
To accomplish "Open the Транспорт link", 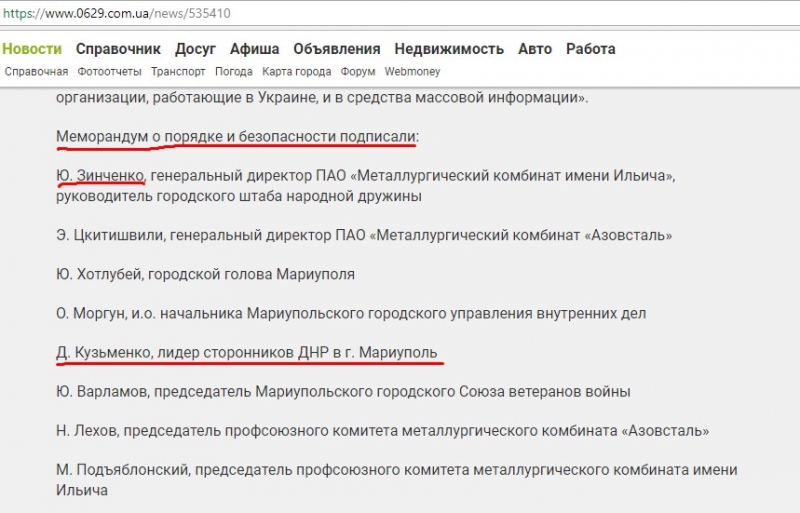I will (178, 72).
